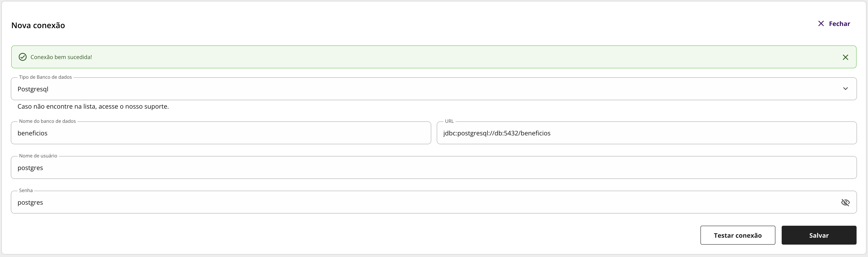This screenshot has height=257, width=868.
Task: Click the 'Conexão bem sucedida!' message text
Action: point(61,57)
